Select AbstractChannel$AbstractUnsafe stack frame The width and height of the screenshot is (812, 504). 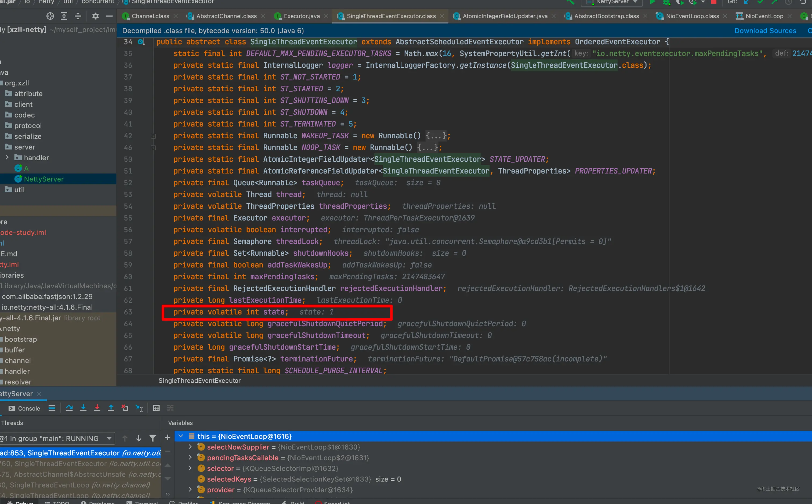pos(80,474)
